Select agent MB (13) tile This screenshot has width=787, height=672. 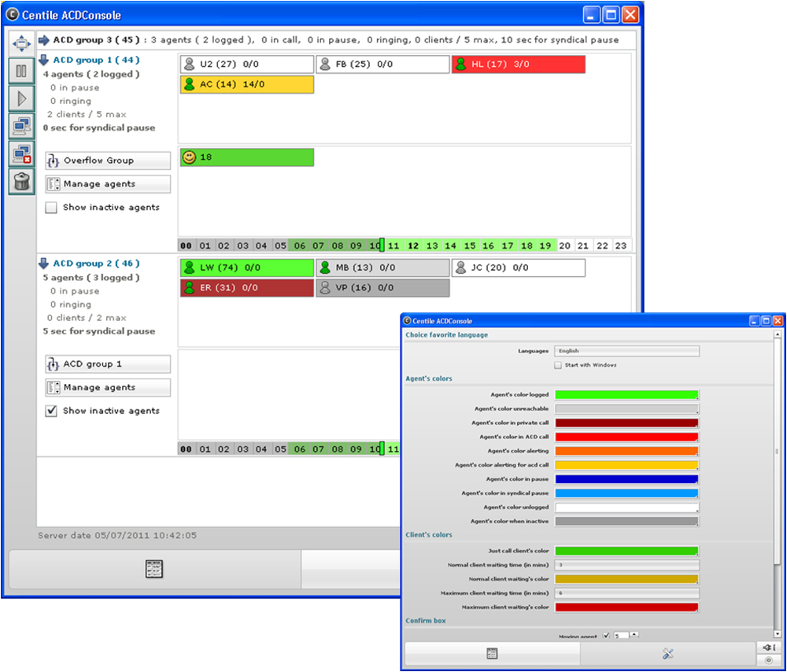(x=382, y=268)
